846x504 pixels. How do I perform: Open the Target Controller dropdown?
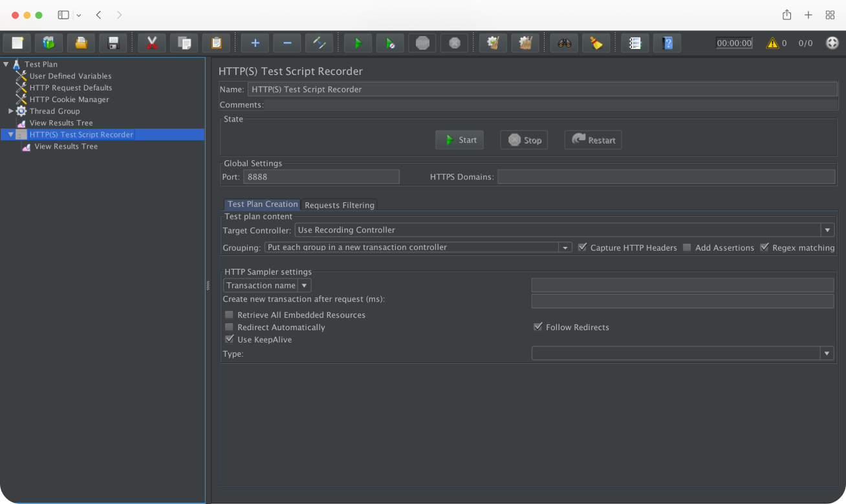[x=827, y=230]
